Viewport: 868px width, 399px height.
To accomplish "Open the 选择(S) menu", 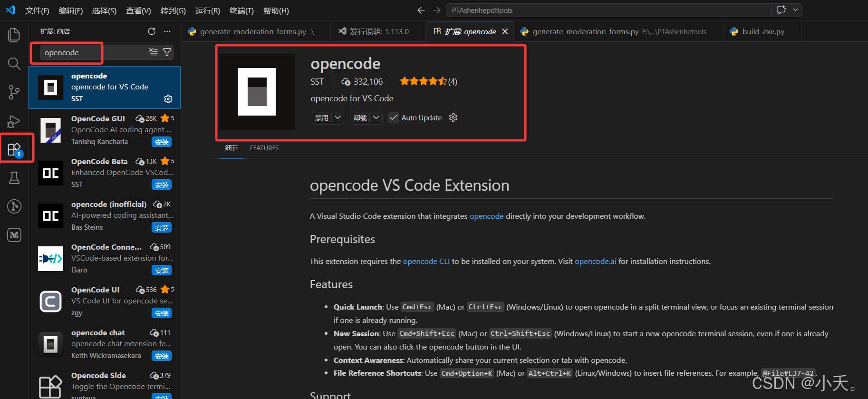I will [104, 10].
